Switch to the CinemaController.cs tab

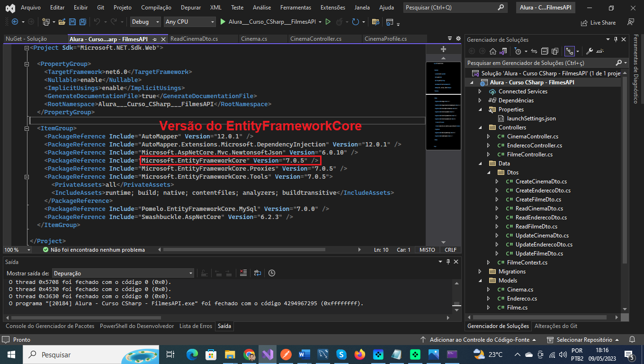coord(316,39)
